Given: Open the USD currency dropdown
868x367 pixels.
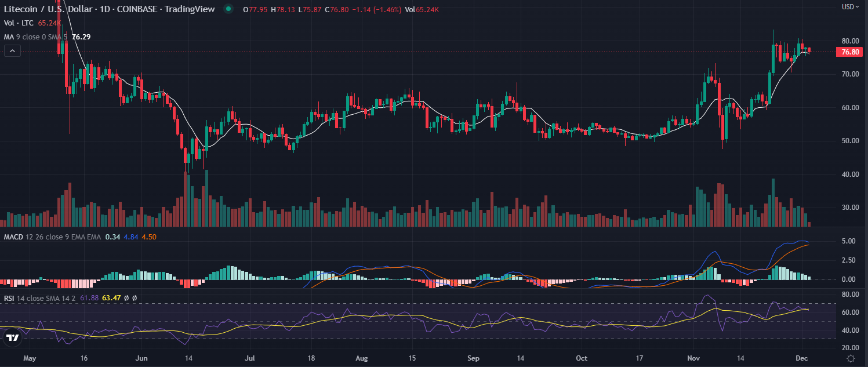Looking at the screenshot, I should pos(849,7).
